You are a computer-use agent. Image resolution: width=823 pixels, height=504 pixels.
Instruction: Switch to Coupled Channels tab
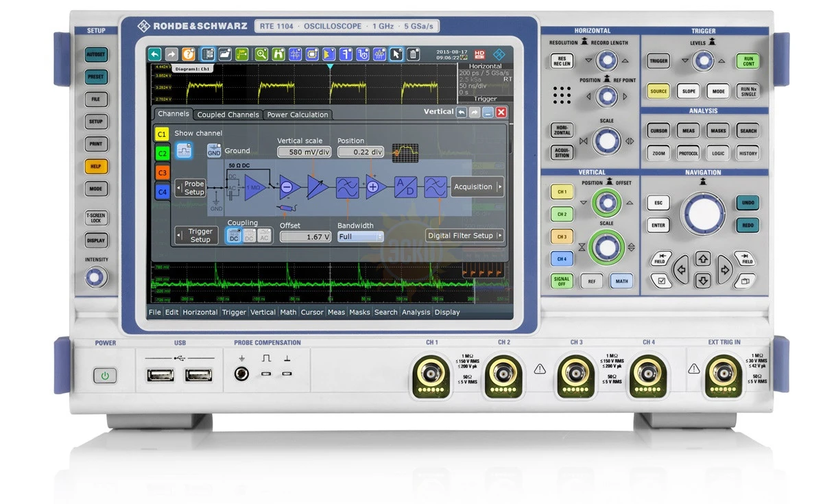point(228,115)
